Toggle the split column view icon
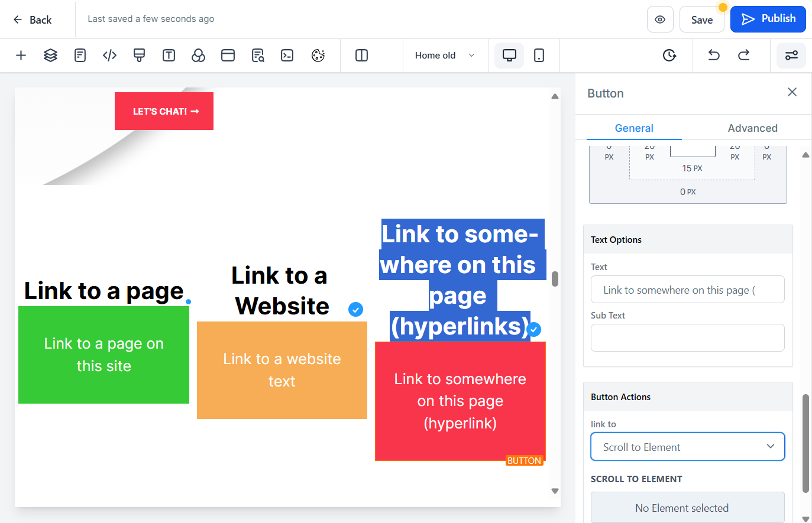This screenshot has width=812, height=523. click(361, 56)
